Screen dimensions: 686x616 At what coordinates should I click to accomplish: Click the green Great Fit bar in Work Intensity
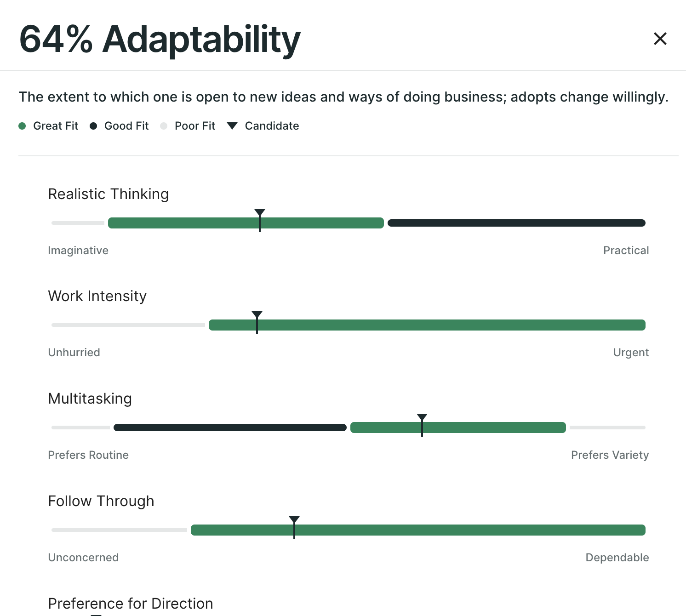tap(451, 325)
